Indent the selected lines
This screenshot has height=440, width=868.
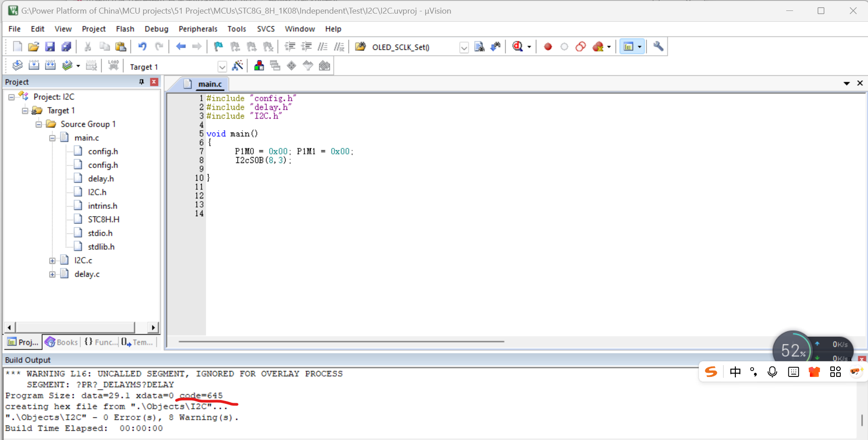click(x=290, y=46)
